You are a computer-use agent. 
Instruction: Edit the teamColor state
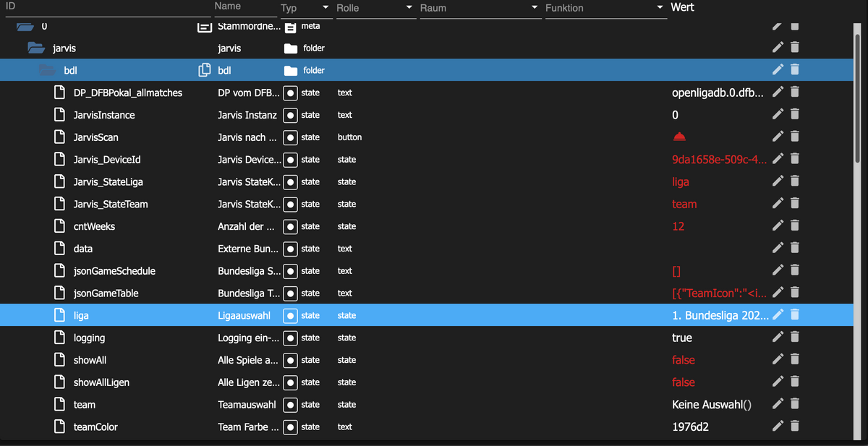tap(778, 427)
